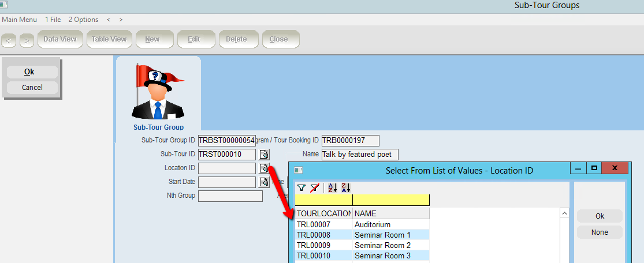Sort list ascending A to Z

click(332, 188)
